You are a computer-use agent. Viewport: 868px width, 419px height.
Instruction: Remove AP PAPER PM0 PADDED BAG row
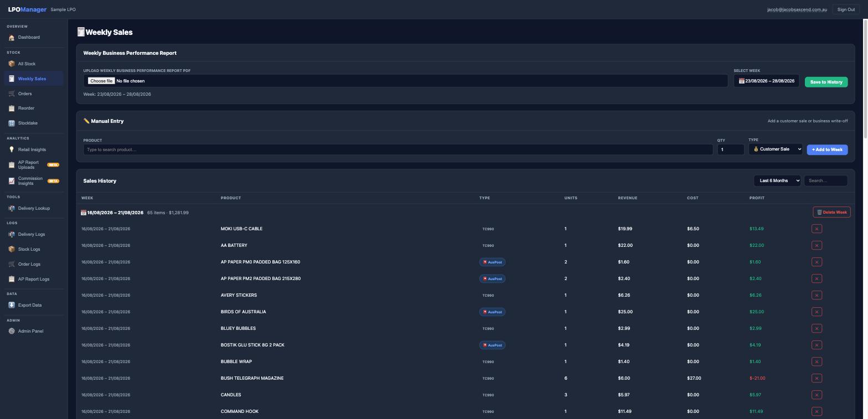pos(817,262)
